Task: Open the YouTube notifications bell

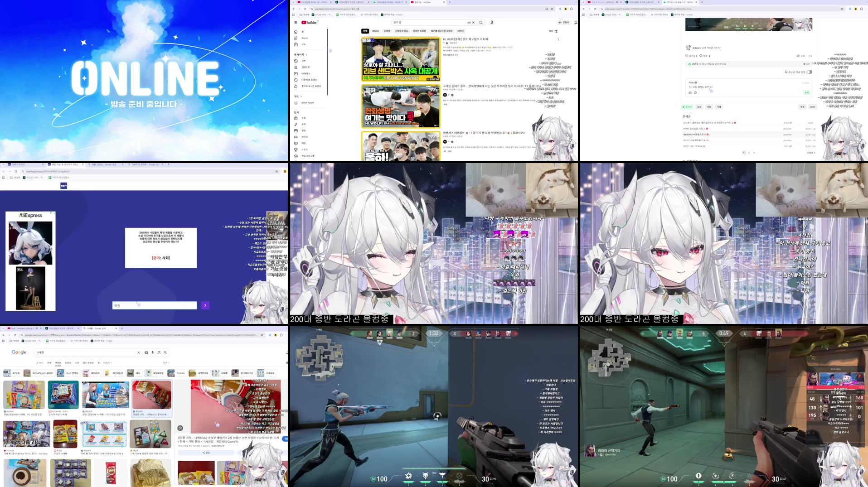Action: click(575, 22)
